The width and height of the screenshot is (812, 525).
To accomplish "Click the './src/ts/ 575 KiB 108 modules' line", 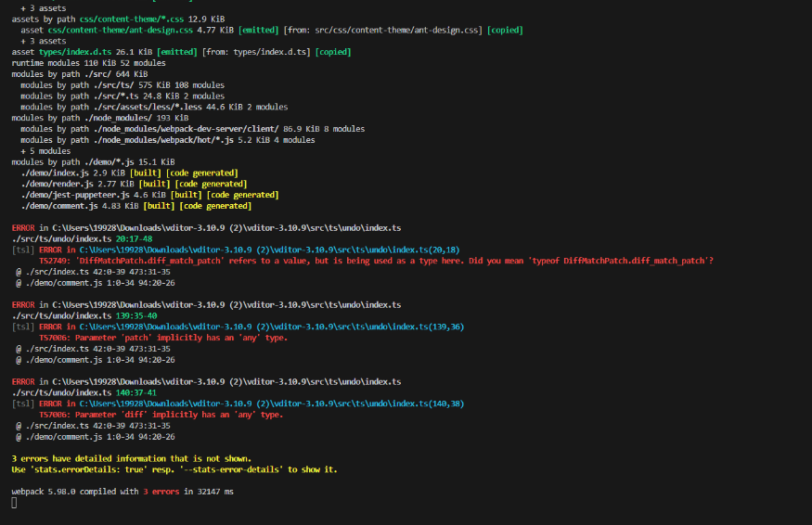I will pyautogui.click(x=122, y=85).
